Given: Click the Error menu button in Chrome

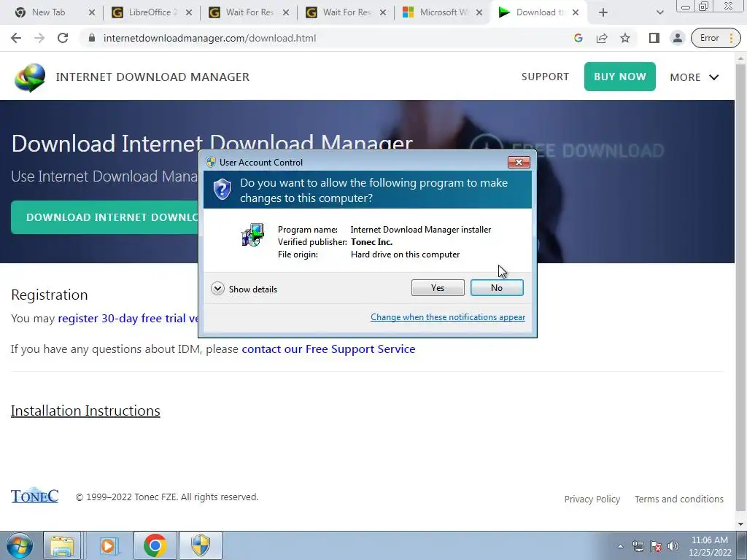Looking at the screenshot, I should point(716,38).
